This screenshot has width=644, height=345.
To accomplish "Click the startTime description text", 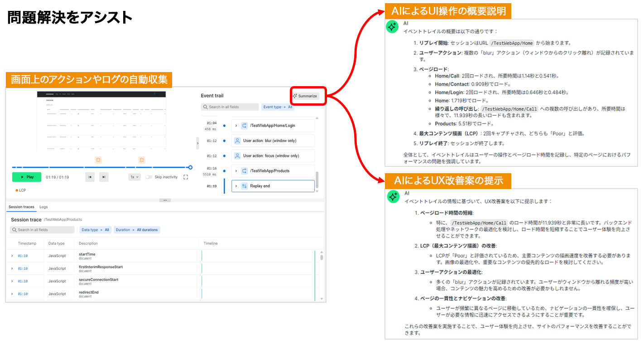I will click(x=87, y=254).
